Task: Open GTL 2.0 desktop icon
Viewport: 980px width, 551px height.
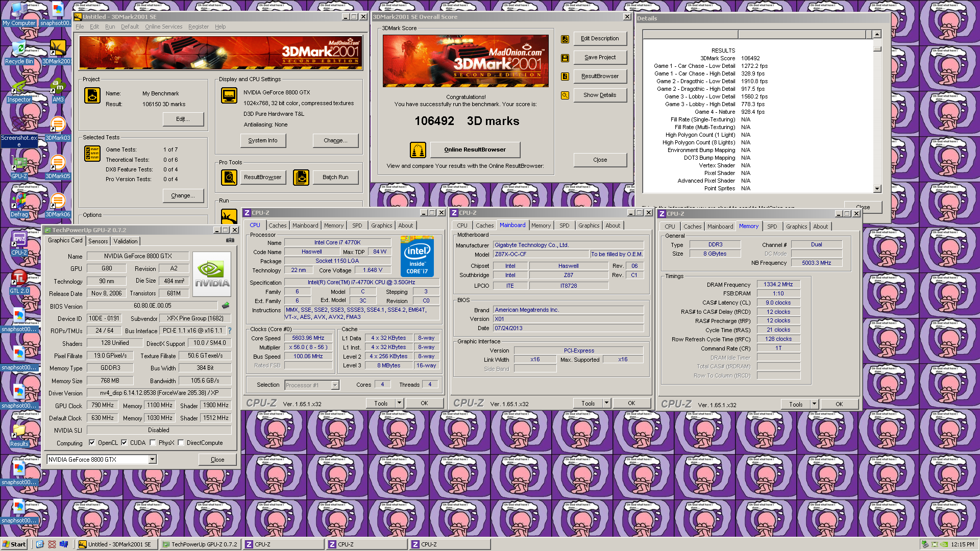Action: click(19, 282)
